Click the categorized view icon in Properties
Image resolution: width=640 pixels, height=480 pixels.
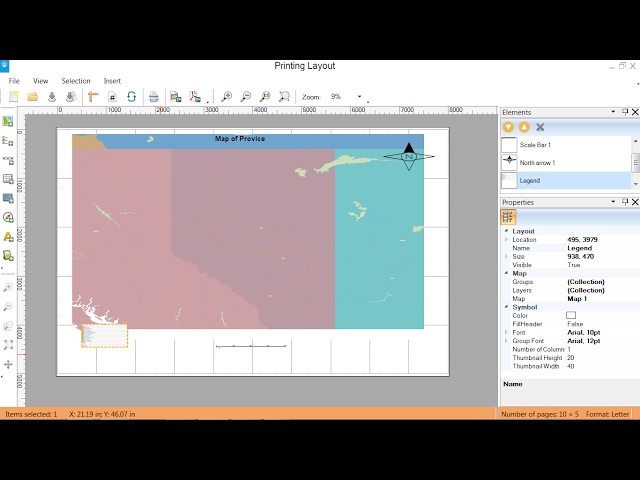click(x=508, y=217)
